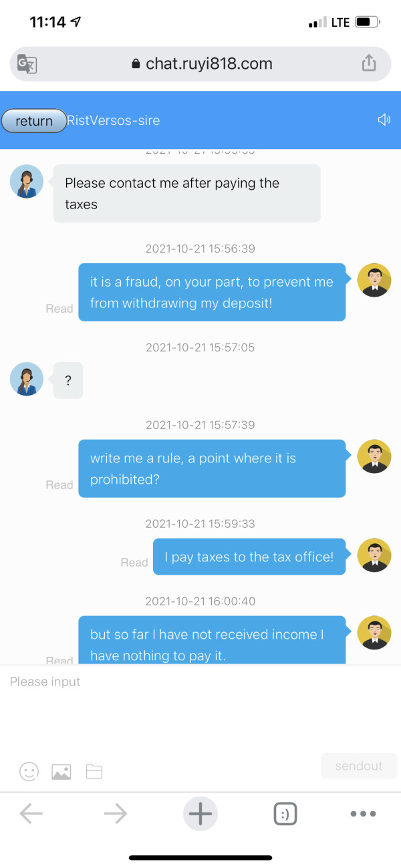Open the three-dot browser menu

[363, 814]
